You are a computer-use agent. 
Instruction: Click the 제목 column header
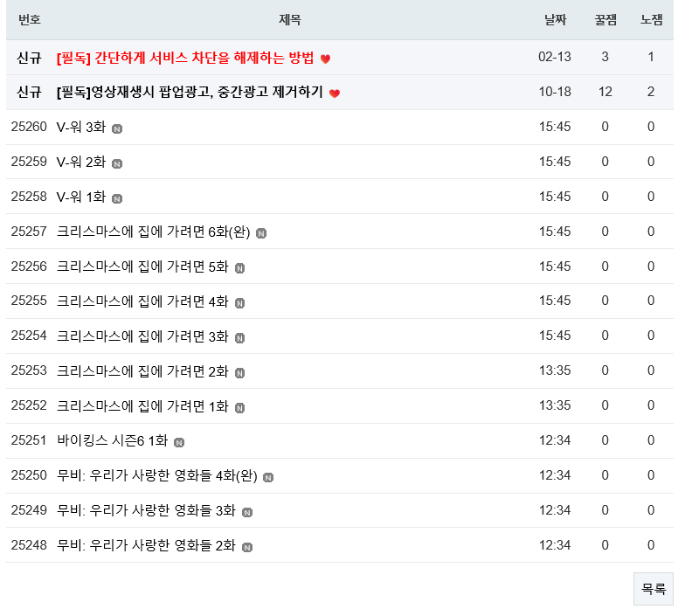point(290,20)
